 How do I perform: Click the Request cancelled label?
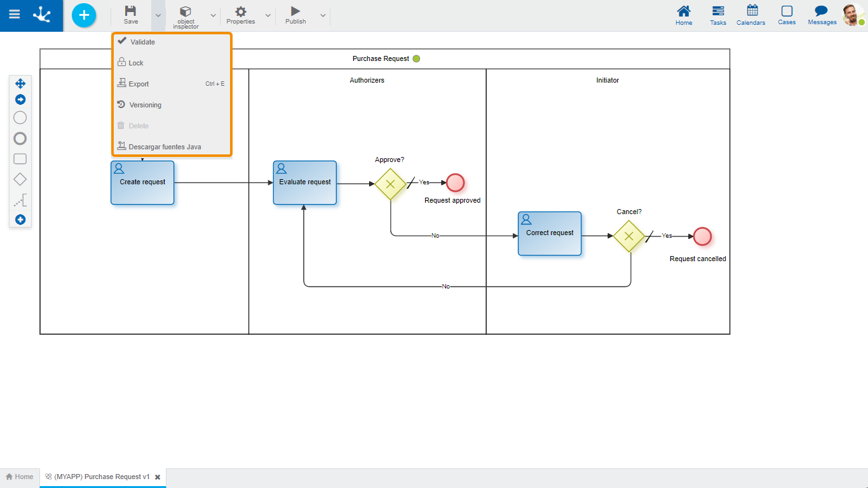(x=698, y=259)
